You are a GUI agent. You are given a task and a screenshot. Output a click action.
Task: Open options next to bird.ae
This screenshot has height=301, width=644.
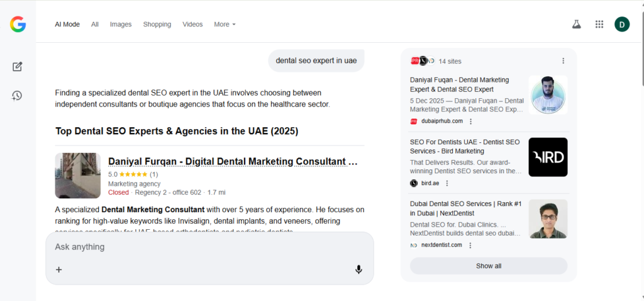(447, 183)
